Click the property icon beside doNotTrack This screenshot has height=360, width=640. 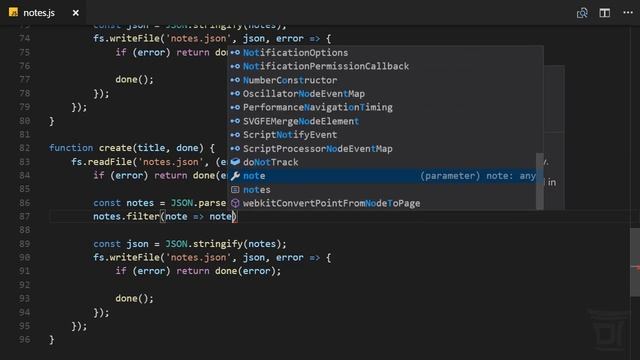click(x=235, y=162)
